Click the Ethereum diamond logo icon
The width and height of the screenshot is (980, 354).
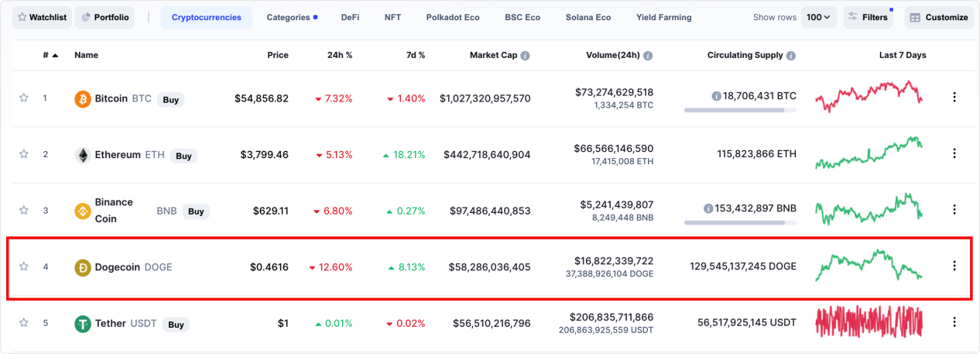(82, 155)
